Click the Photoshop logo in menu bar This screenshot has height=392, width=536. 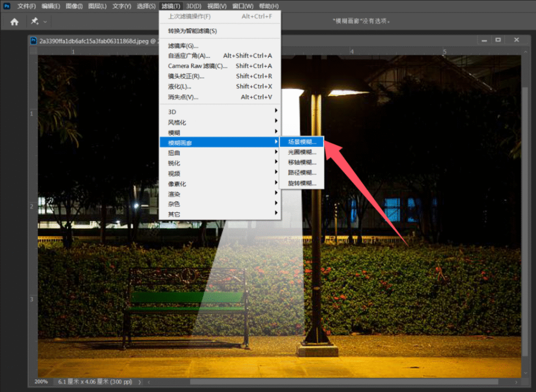[6, 6]
